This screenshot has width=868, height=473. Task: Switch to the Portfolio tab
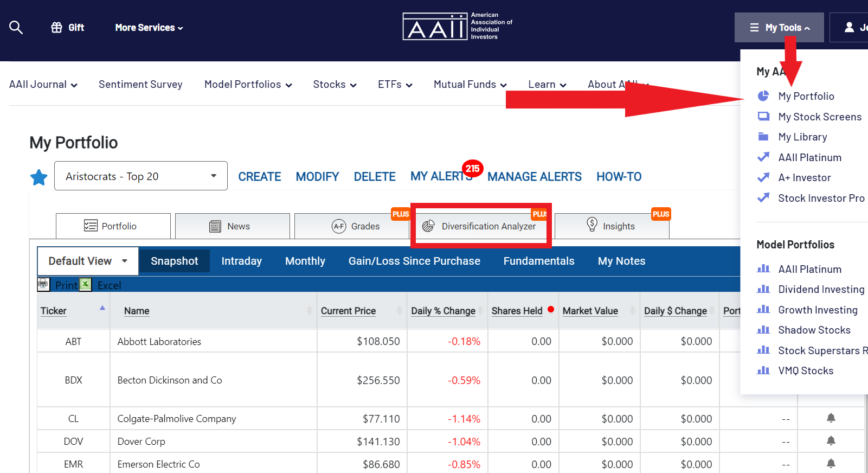(x=113, y=226)
